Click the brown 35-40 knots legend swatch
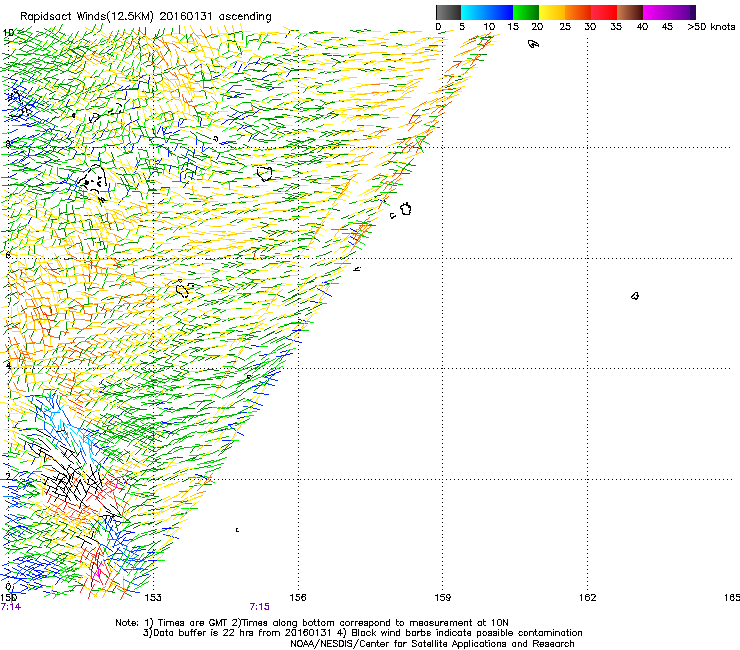 pyautogui.click(x=630, y=12)
